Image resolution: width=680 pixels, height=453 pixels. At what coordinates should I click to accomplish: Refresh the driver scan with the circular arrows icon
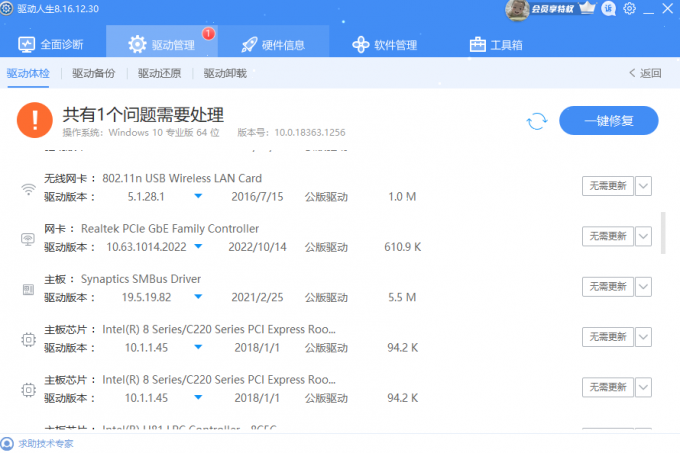pos(537,121)
